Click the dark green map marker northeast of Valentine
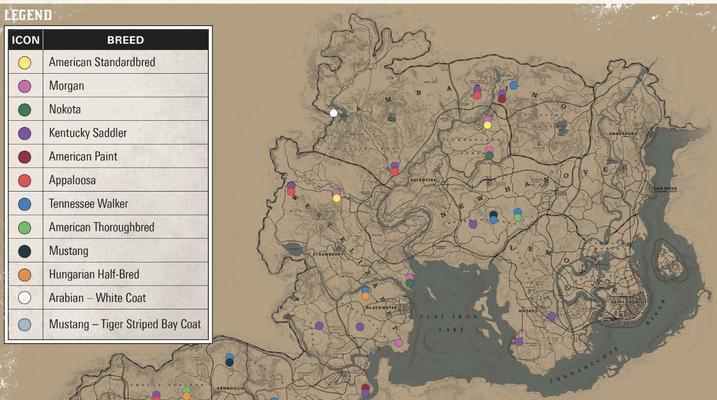 click(489, 156)
